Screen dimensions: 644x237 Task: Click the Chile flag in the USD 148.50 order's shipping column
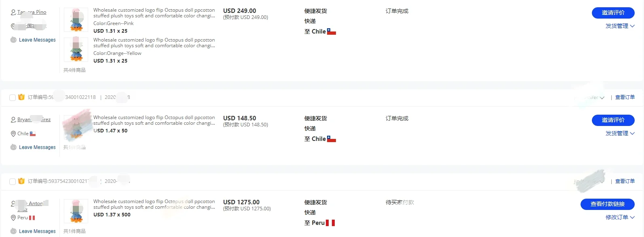332,139
